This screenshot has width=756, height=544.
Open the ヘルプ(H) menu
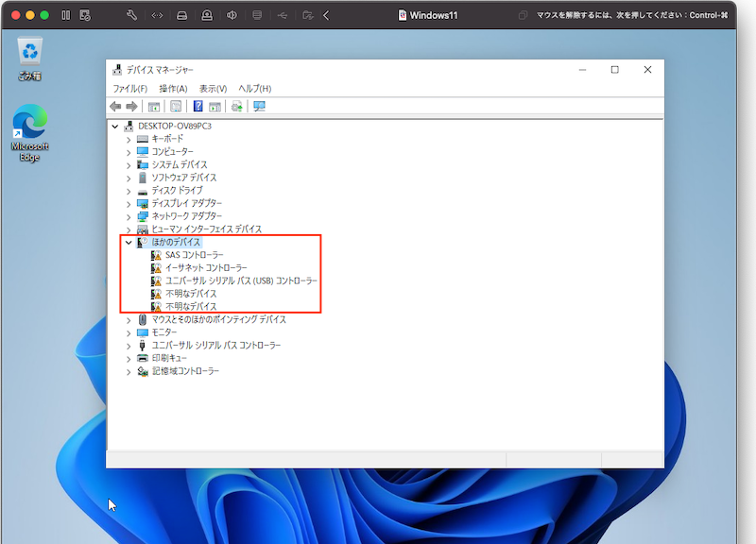[x=255, y=89]
